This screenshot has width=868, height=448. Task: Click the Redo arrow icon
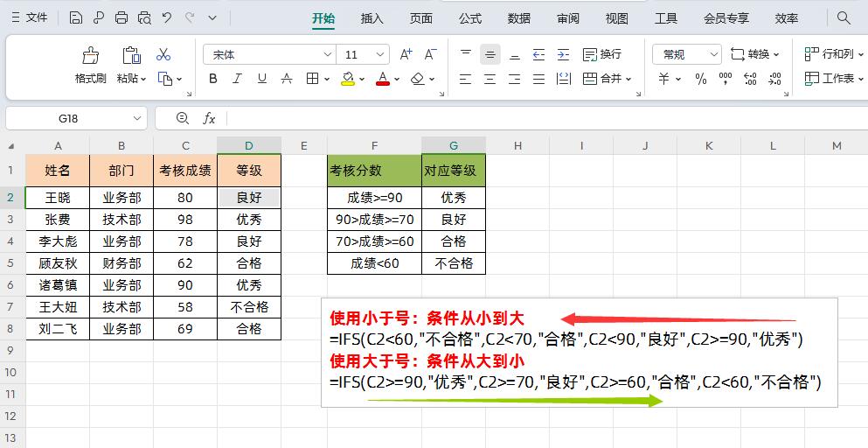coord(190,17)
